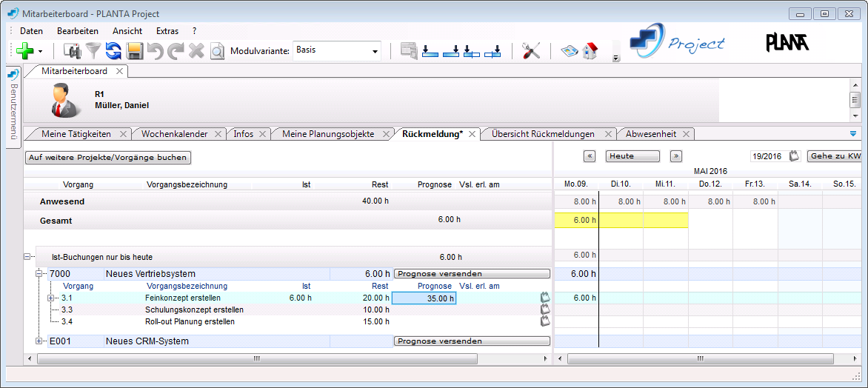Switch to the Wochenkalender tab
The height and width of the screenshot is (388, 868).
point(175,134)
